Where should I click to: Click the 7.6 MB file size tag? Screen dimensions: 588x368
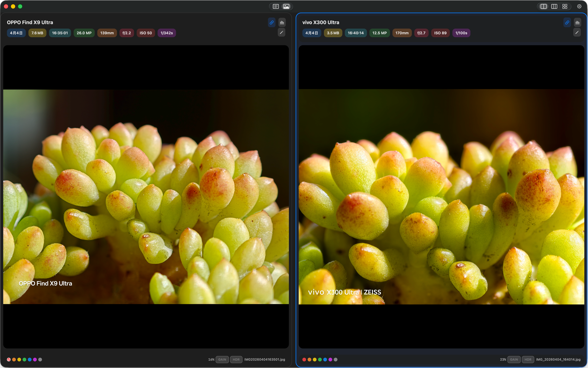point(37,33)
